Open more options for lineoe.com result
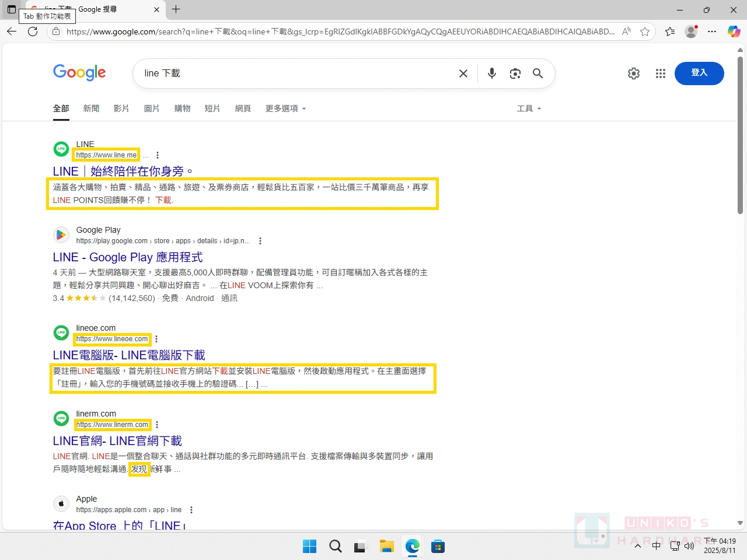This screenshot has width=747, height=560. (x=156, y=339)
